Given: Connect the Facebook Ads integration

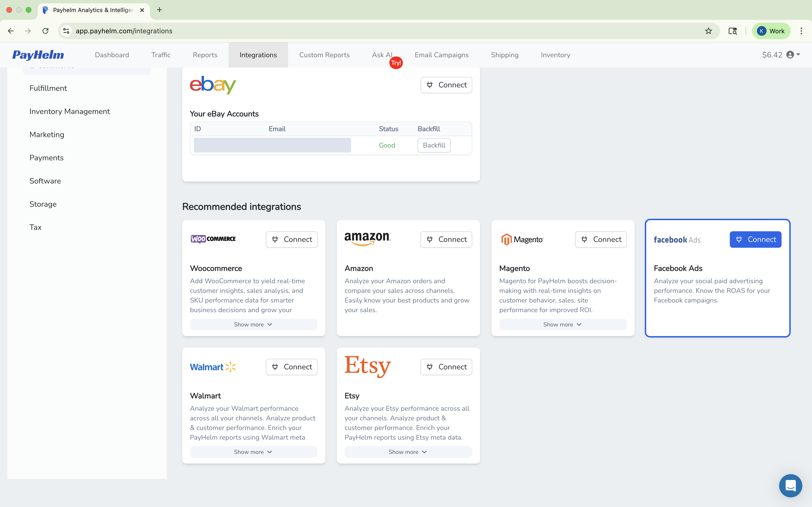Looking at the screenshot, I should pyautogui.click(x=755, y=239).
